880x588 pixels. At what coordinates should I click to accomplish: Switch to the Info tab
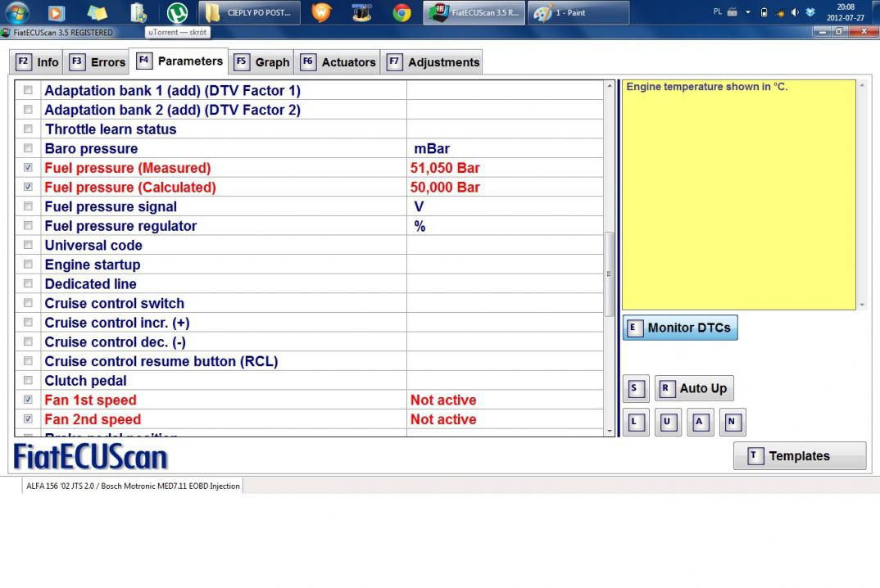pos(37,61)
